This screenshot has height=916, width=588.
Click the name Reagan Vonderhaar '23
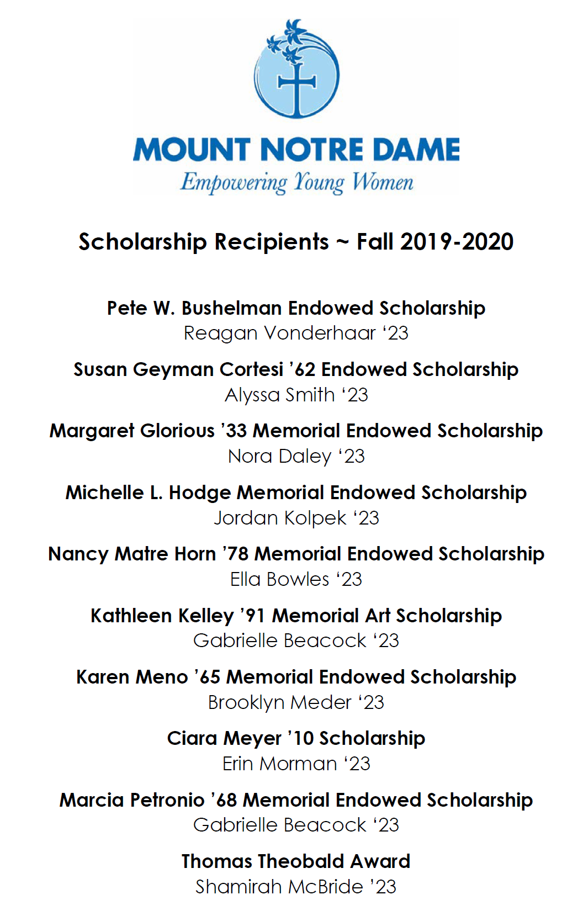pos(296,333)
